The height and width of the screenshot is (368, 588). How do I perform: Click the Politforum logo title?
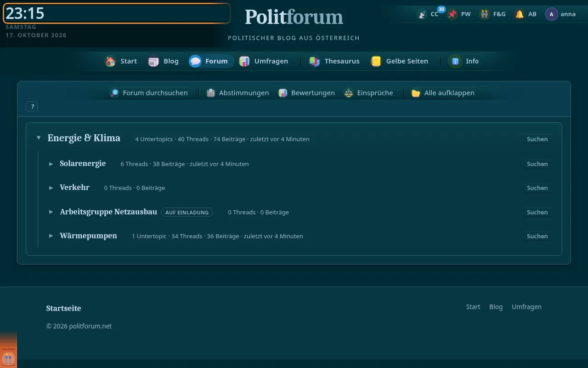point(294,17)
